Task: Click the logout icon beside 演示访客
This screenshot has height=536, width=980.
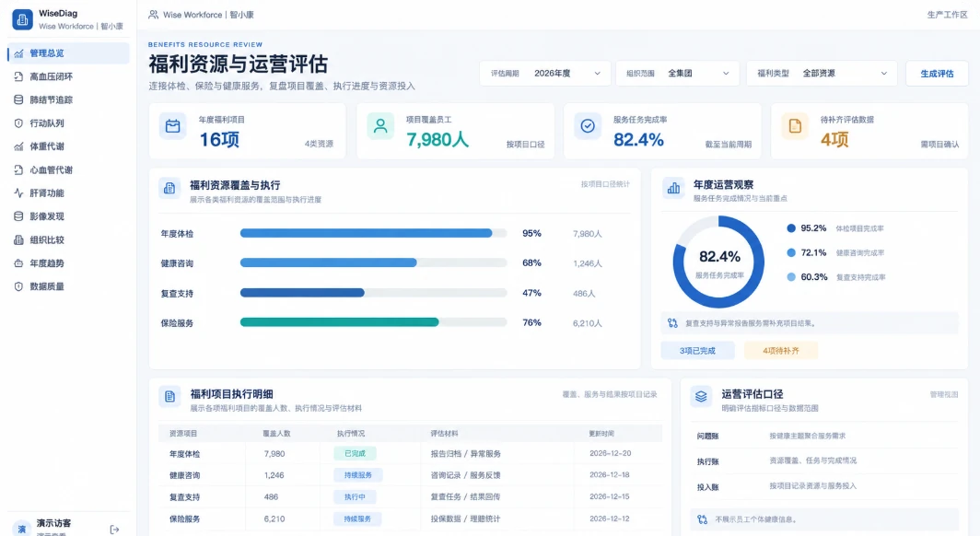Action: point(114,530)
